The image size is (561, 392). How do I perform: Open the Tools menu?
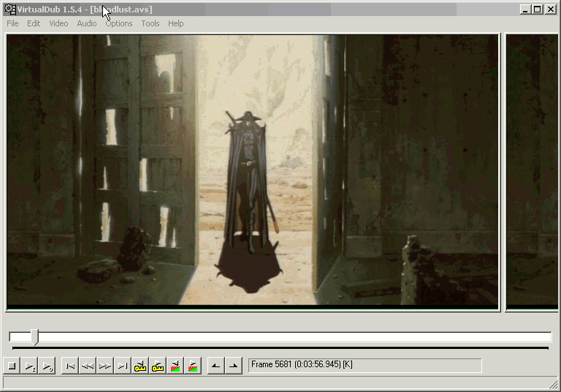pyautogui.click(x=150, y=23)
